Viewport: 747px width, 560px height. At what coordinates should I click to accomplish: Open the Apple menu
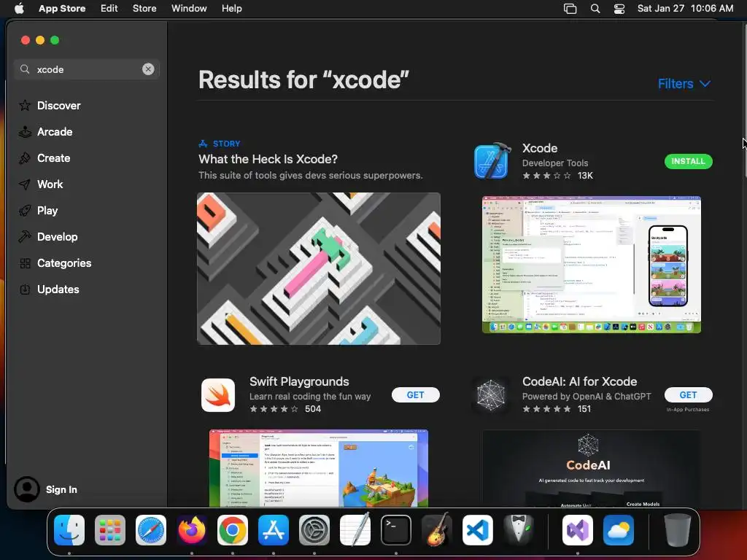(x=19, y=8)
